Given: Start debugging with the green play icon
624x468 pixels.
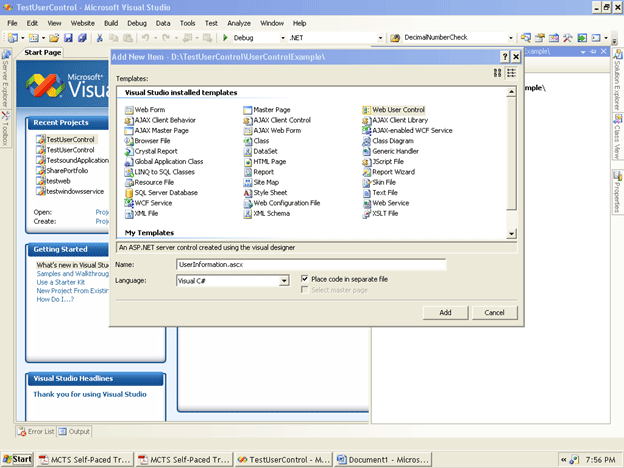Looking at the screenshot, I should tap(225, 38).
